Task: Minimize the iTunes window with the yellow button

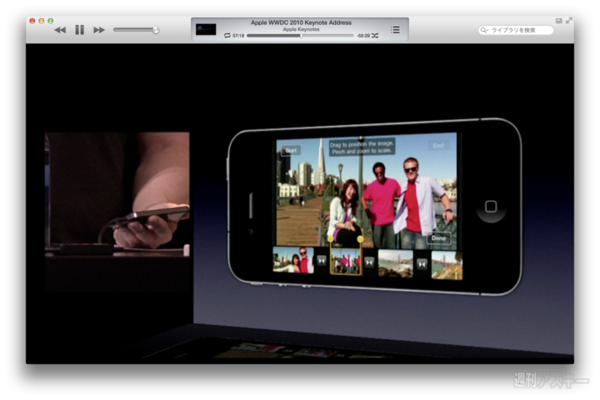Action: coord(41,21)
